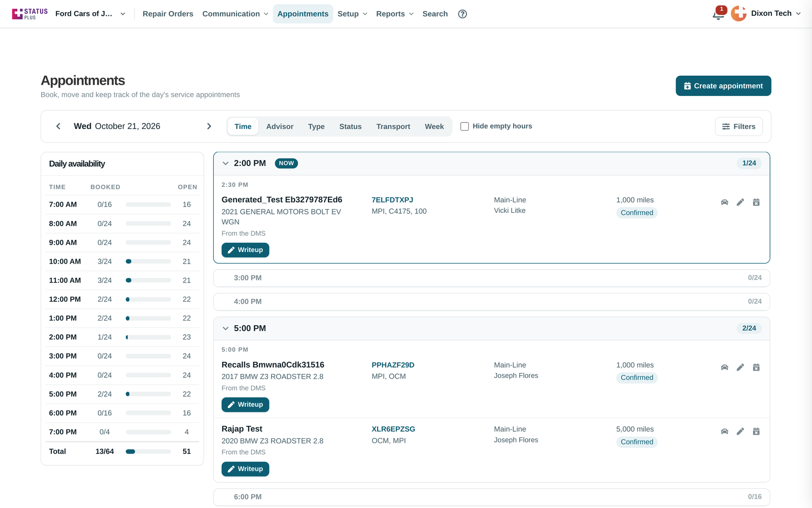Expand the 3:00 PM time slot
Viewport: 812px width, 508px height.
tap(491, 278)
